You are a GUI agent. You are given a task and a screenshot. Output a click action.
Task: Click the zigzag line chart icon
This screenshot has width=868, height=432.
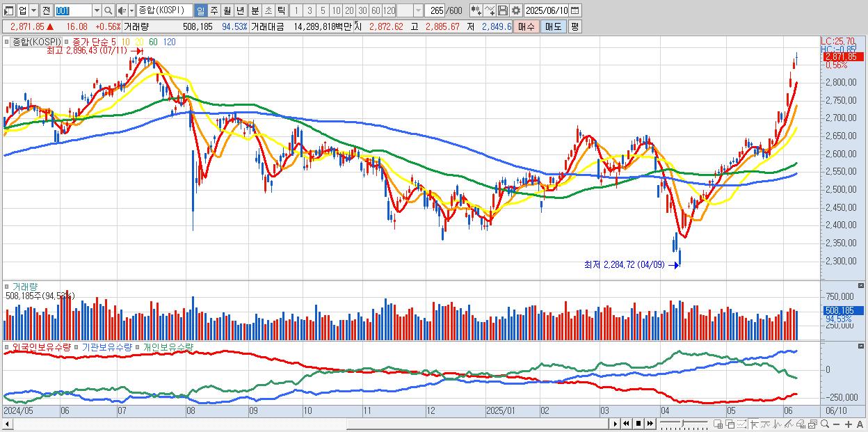pyautogui.click(x=778, y=424)
